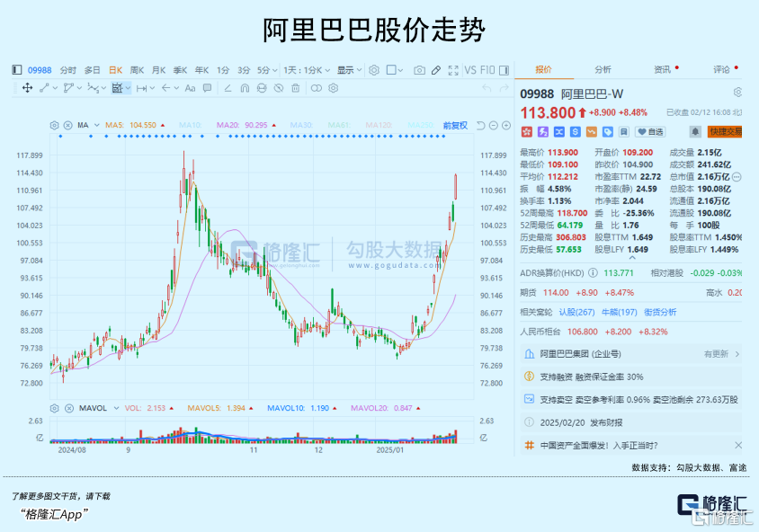Add stock to 自选 watchlist
759x532 pixels.
(650, 131)
